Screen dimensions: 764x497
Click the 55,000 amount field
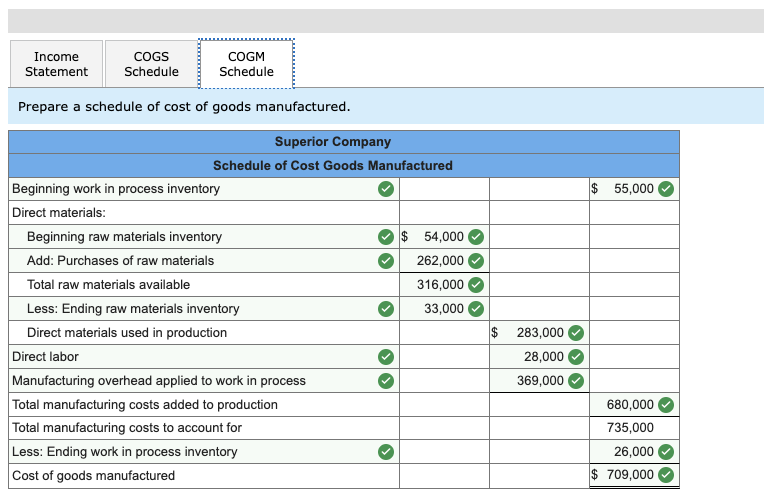(634, 189)
